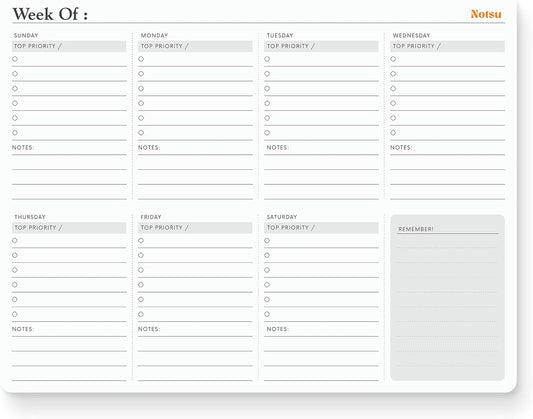The height and width of the screenshot is (419, 533).
Task: Click the NOTES label under Wednesday
Action: click(401, 147)
